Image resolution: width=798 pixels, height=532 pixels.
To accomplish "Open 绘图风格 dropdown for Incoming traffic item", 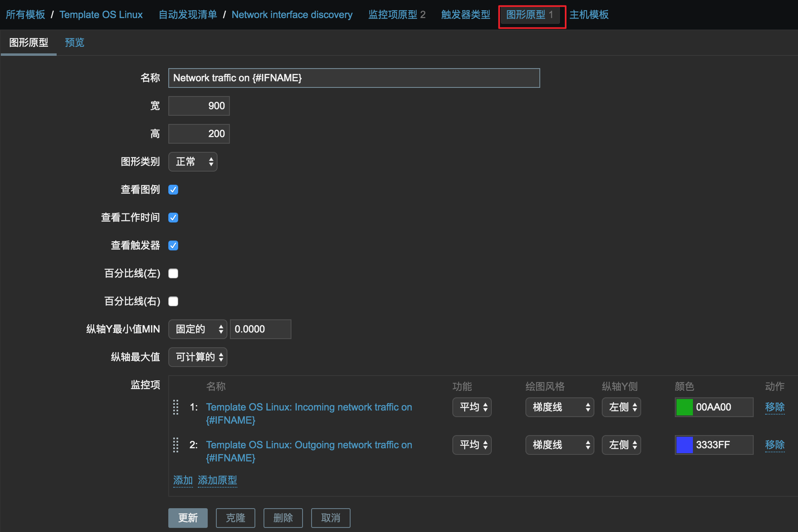I will (x=559, y=407).
